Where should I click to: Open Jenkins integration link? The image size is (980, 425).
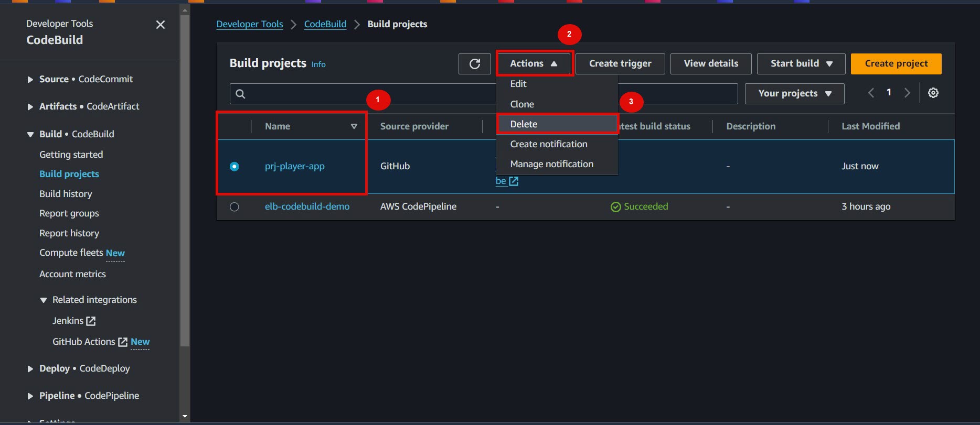coord(68,321)
